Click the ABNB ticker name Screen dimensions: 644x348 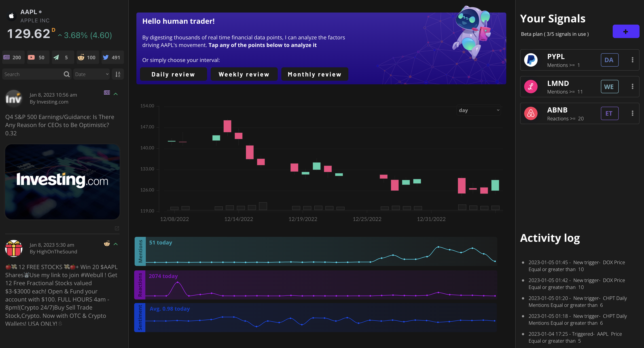point(557,110)
